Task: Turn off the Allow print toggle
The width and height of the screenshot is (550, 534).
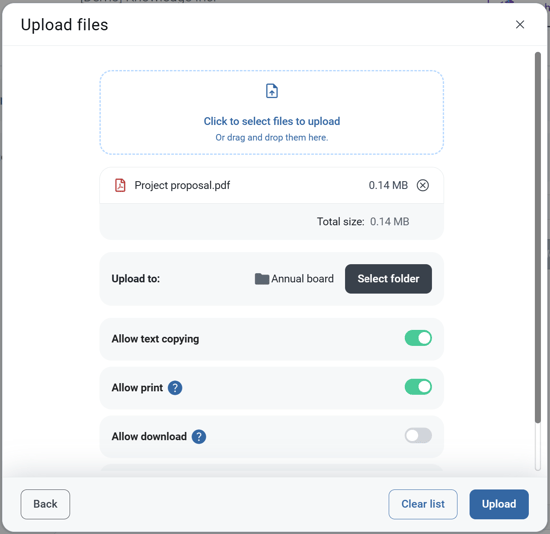Action: tap(418, 387)
